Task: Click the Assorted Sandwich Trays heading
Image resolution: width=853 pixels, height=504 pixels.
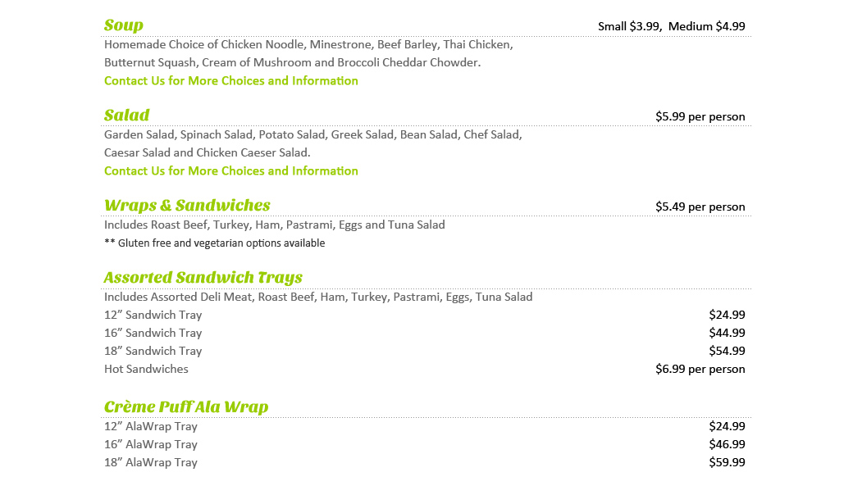Action: point(203,278)
